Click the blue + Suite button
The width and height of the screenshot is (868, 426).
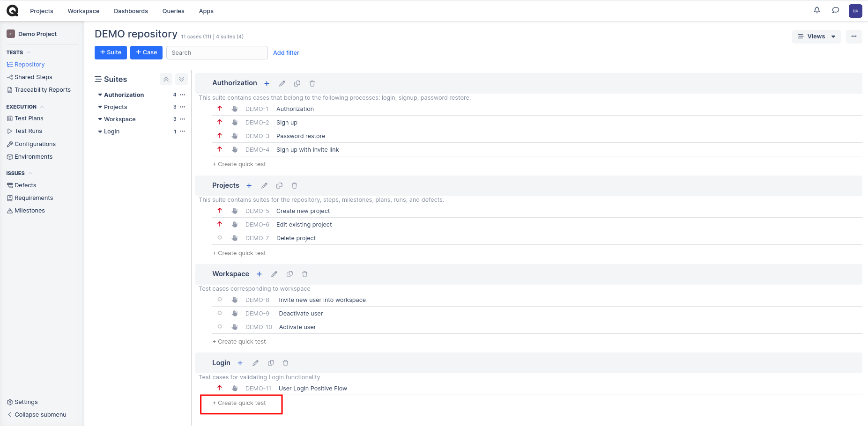pyautogui.click(x=111, y=52)
